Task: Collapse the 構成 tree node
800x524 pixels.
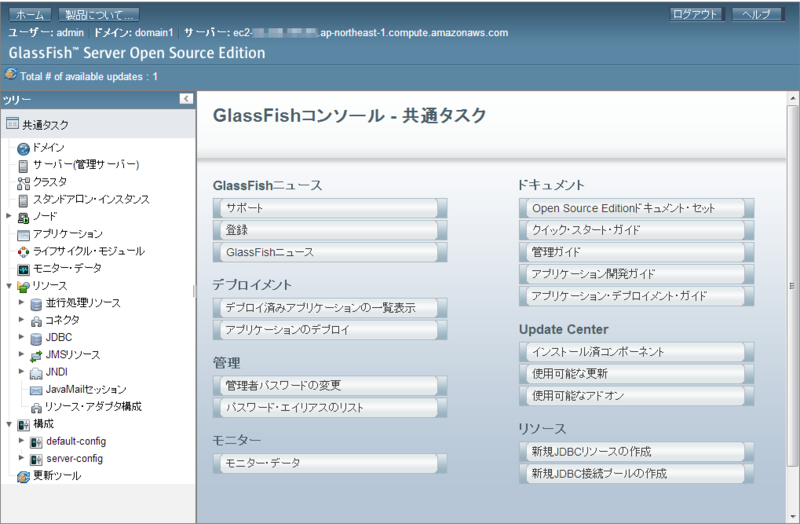Action: (x=9, y=424)
